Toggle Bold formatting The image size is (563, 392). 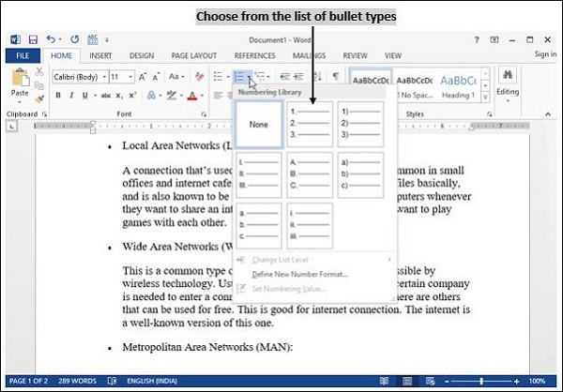(x=57, y=96)
